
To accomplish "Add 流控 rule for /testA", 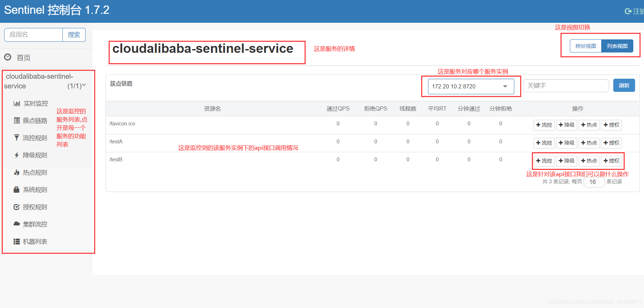I will point(544,143).
